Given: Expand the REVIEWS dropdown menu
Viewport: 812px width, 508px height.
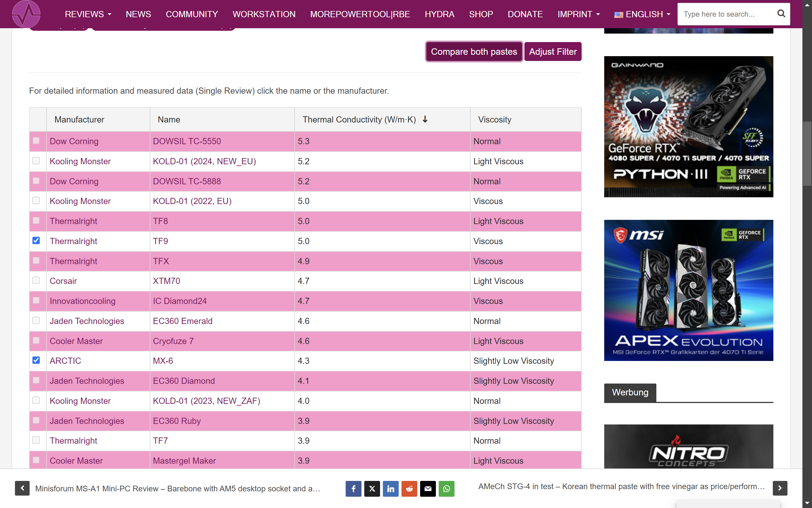Looking at the screenshot, I should [88, 14].
